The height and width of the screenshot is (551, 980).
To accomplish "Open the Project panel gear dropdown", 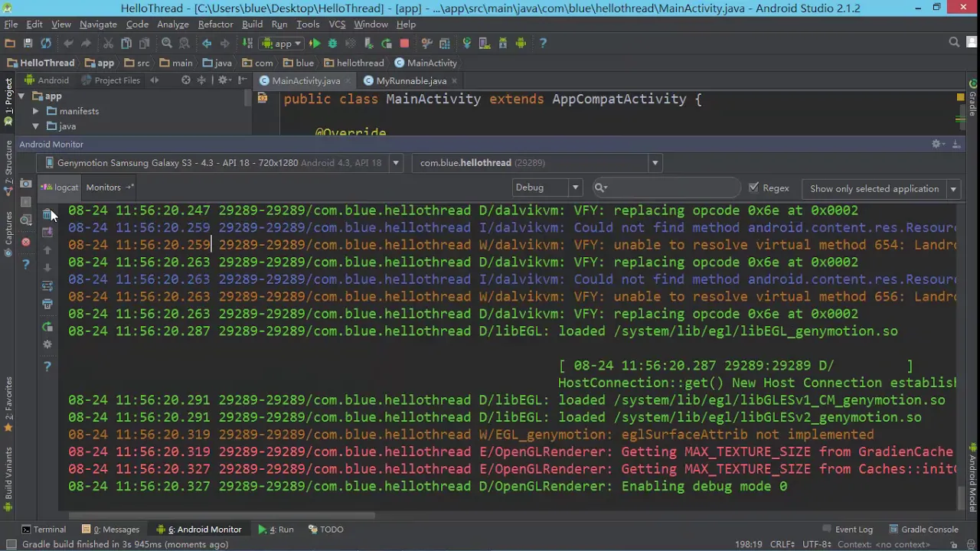I will coord(224,80).
